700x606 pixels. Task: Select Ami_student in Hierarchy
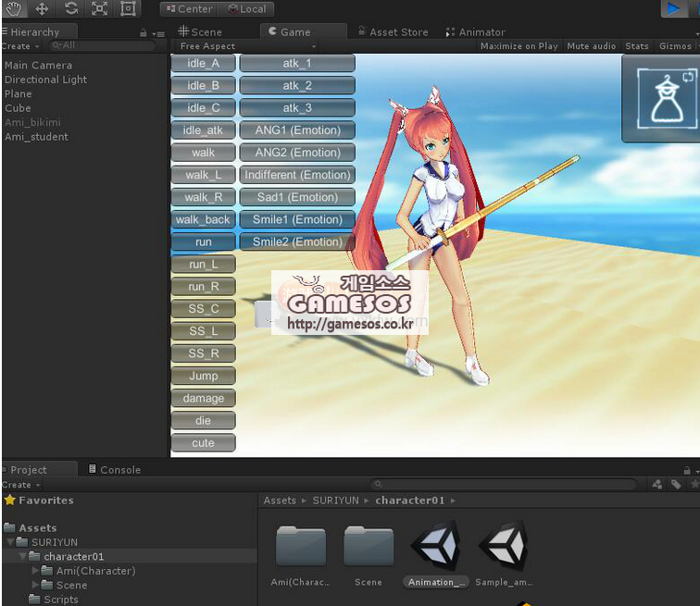(x=37, y=136)
